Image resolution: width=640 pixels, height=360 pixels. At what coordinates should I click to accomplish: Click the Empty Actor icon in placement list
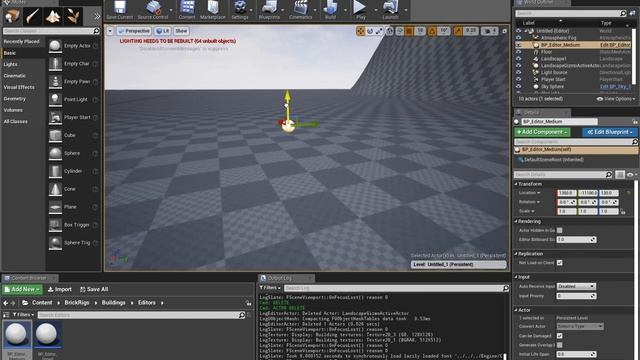(x=55, y=46)
